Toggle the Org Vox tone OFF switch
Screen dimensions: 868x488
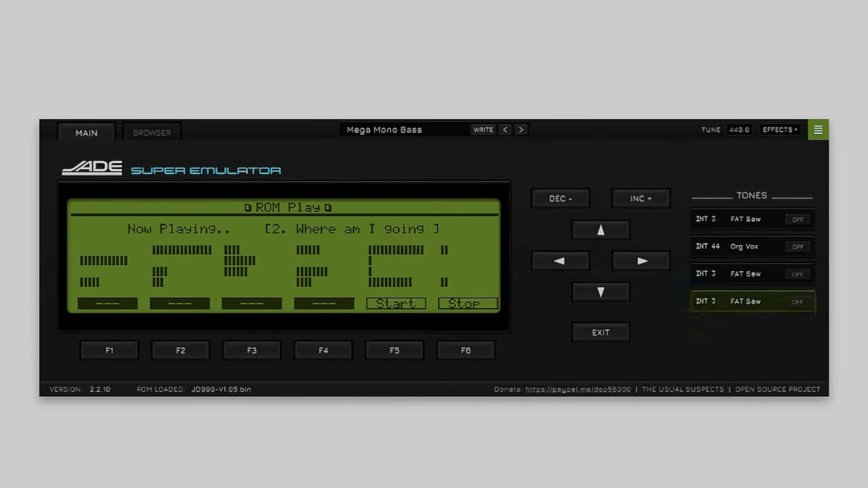(798, 247)
